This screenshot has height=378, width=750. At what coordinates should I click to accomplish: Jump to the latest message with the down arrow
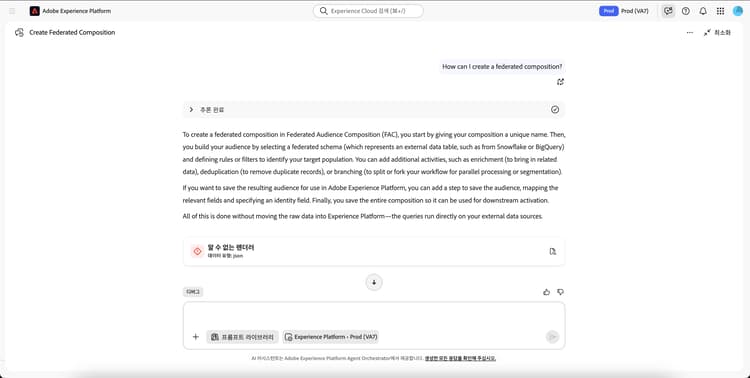374,282
